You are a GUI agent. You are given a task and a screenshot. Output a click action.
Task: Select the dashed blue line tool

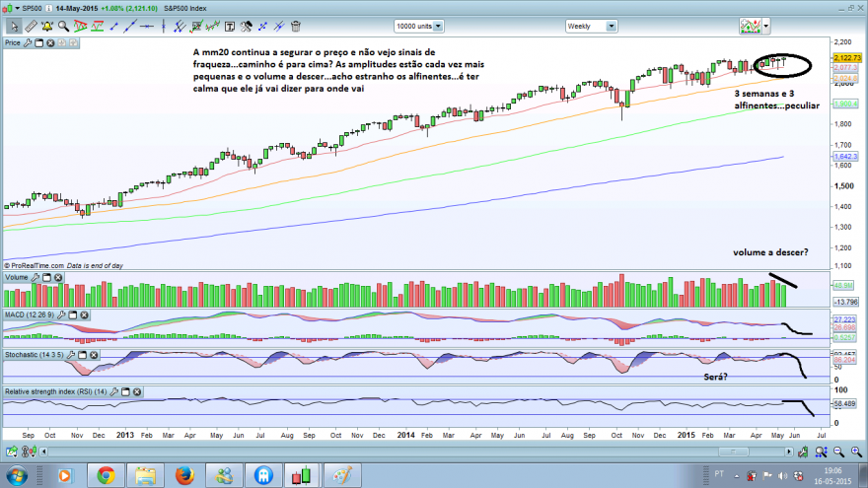[x=262, y=26]
